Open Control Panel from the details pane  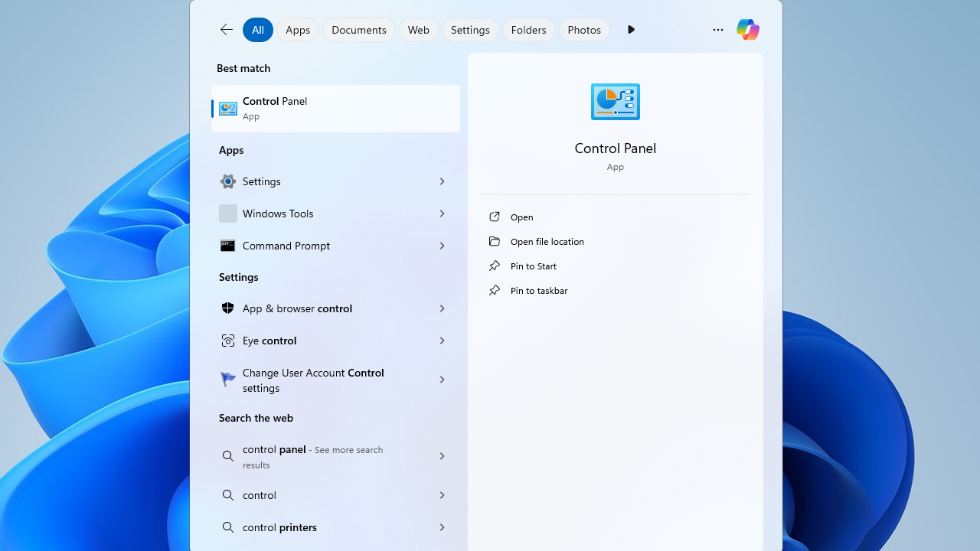(522, 217)
